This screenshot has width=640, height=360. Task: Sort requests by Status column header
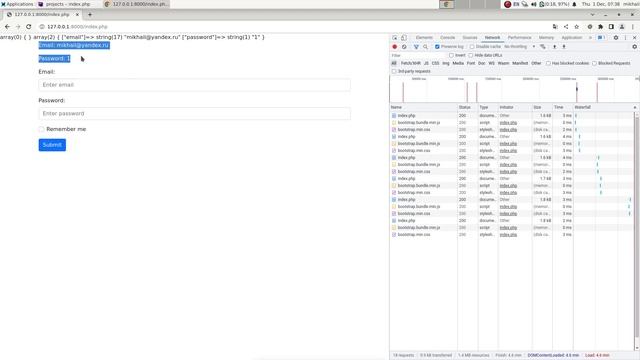(467, 107)
